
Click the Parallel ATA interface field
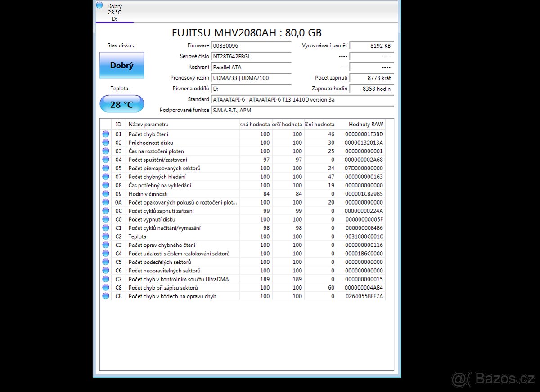click(251, 67)
